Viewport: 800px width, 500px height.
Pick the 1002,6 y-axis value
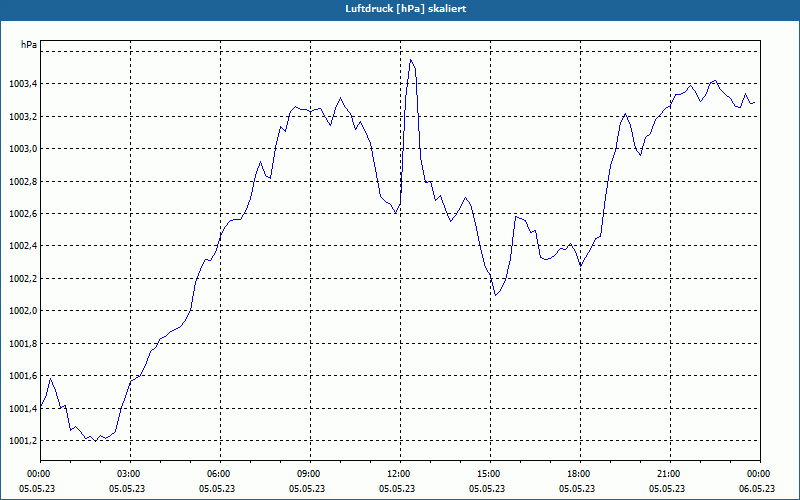point(23,213)
